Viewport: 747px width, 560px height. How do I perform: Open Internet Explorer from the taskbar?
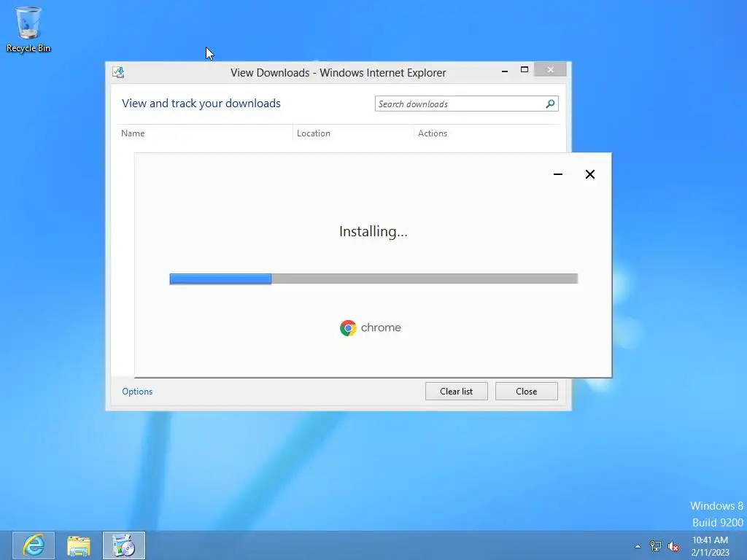[x=34, y=545]
